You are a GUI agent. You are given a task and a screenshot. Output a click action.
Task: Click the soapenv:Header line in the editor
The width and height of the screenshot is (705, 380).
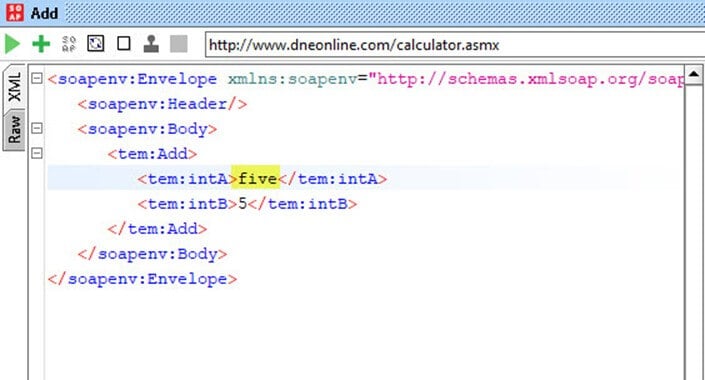[x=162, y=104]
